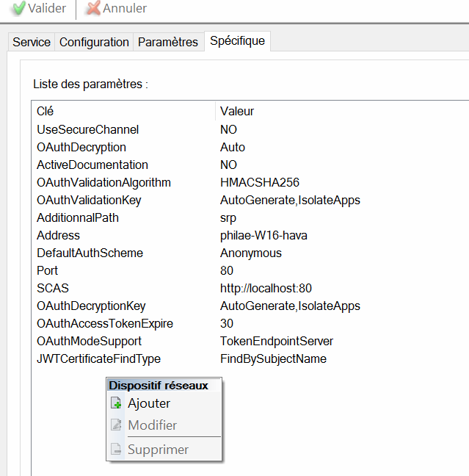Open the Configuration tab
The width and height of the screenshot is (469, 476).
click(94, 42)
